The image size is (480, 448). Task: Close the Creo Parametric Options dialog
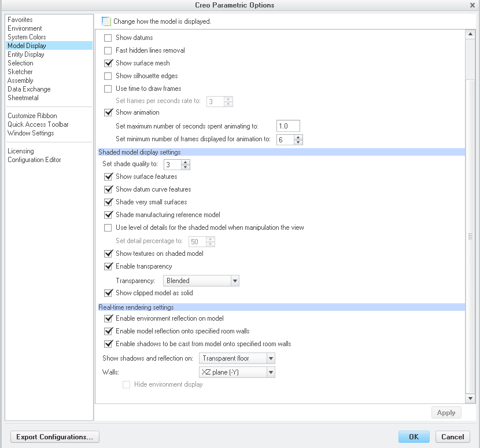click(472, 5)
